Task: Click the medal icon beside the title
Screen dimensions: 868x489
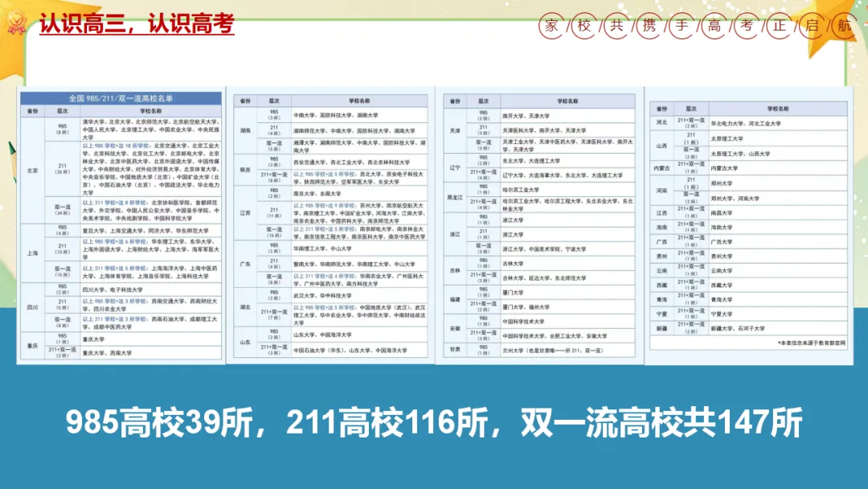Action: [x=17, y=23]
